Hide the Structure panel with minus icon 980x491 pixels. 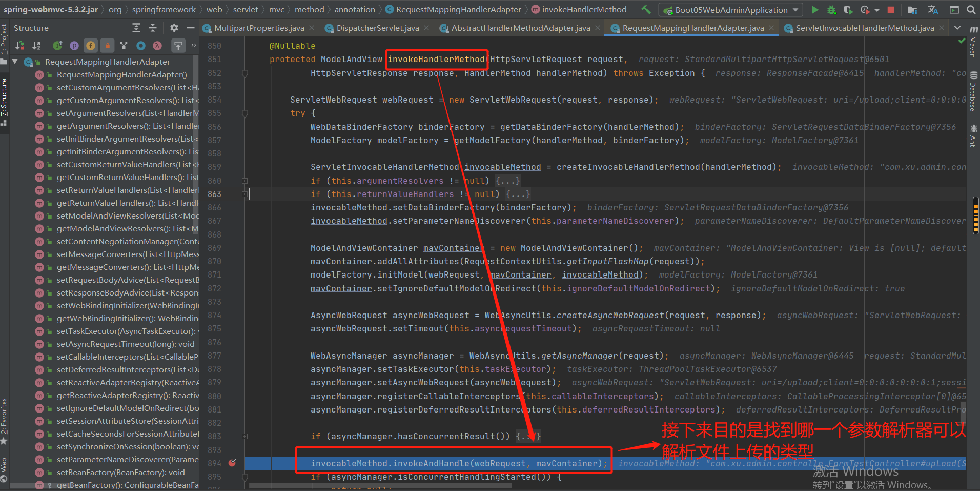[x=191, y=28]
